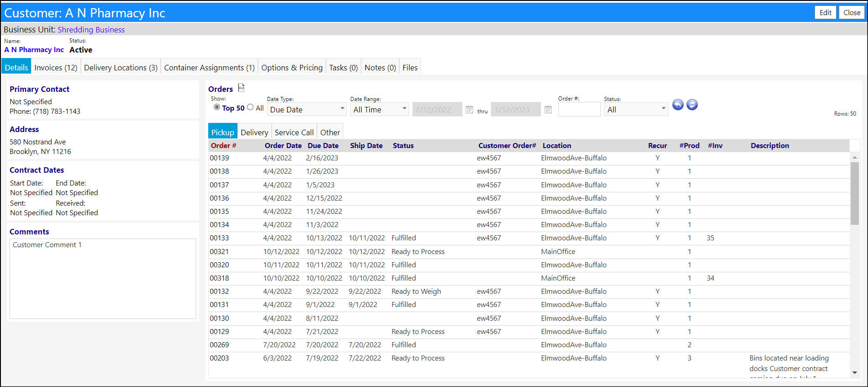Image resolution: width=868 pixels, height=387 pixels.
Task: Open the Date Type dropdown
Action: [307, 109]
